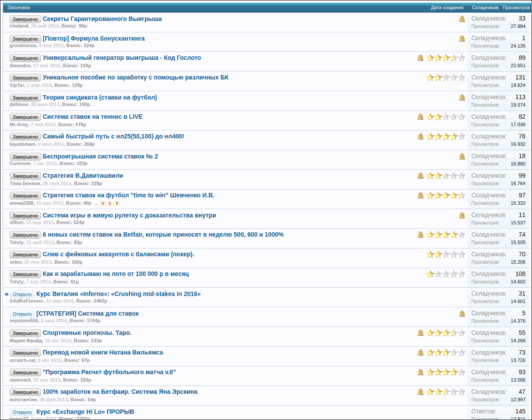
Task: Click lock icon on Натана Вильямса row
Action: tap(421, 352)
